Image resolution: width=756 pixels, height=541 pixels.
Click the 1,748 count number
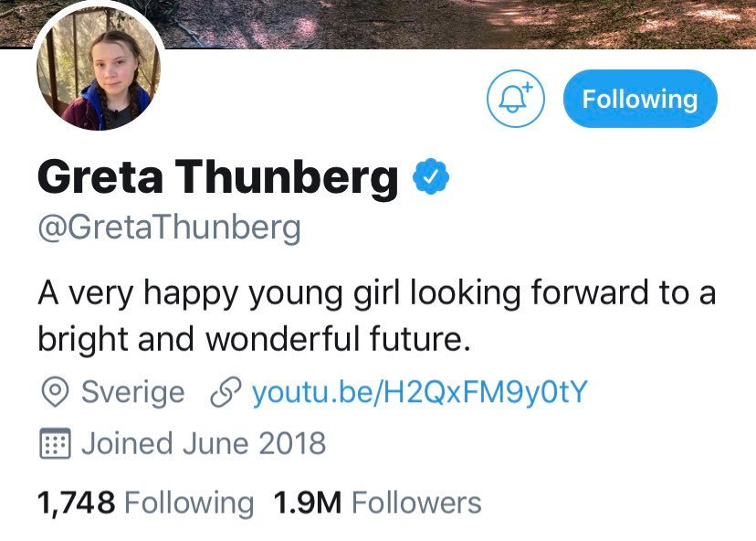click(76, 502)
